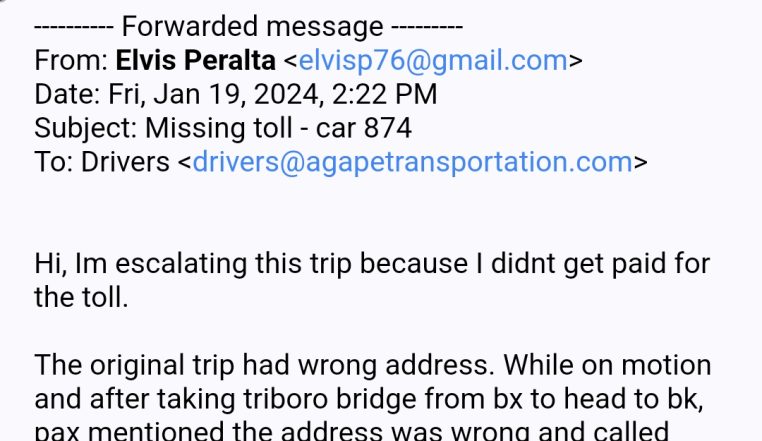The height and width of the screenshot is (441, 762).
Task: Click the greeting word Hi in body
Action: (x=49, y=264)
